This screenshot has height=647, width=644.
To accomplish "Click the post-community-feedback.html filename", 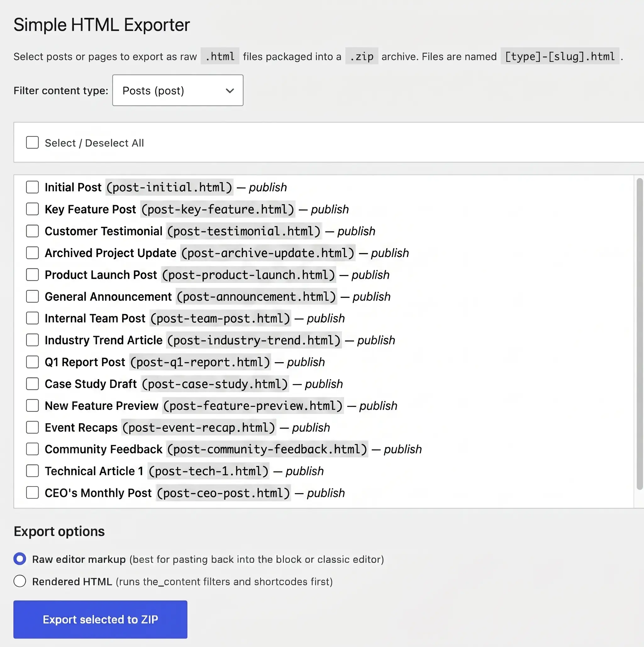I will (x=267, y=449).
